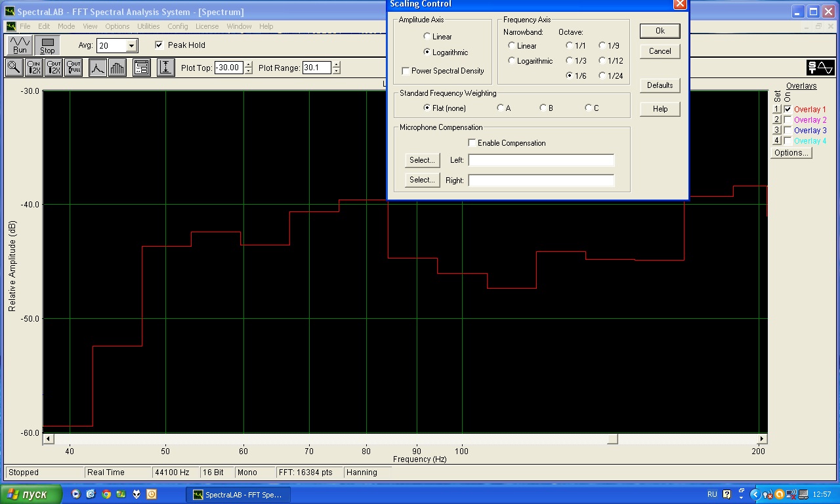
Task: Tick the Enable Compensation checkbox
Action: pyautogui.click(x=472, y=143)
